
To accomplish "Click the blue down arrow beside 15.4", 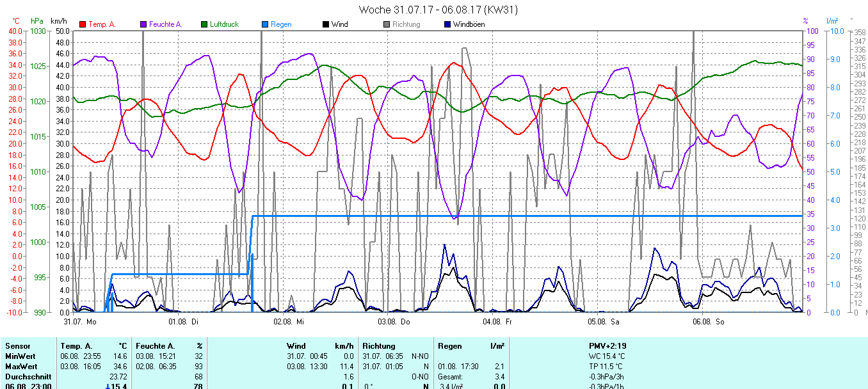I will click(x=108, y=386).
